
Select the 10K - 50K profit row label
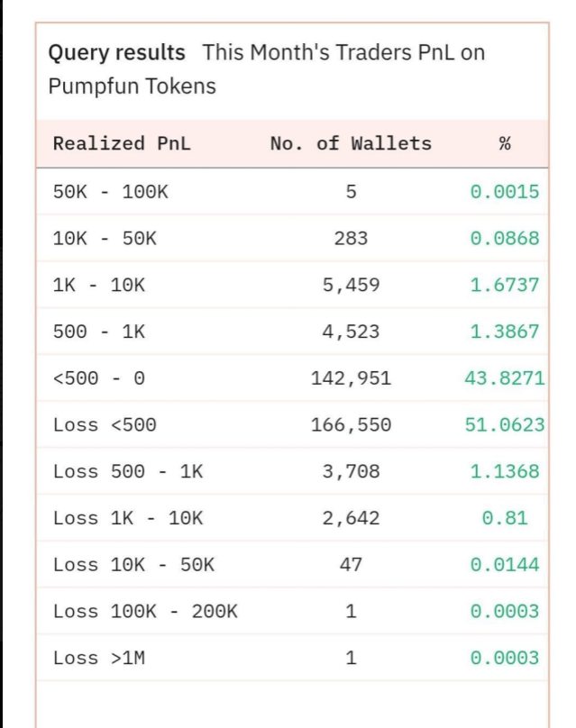[105, 238]
